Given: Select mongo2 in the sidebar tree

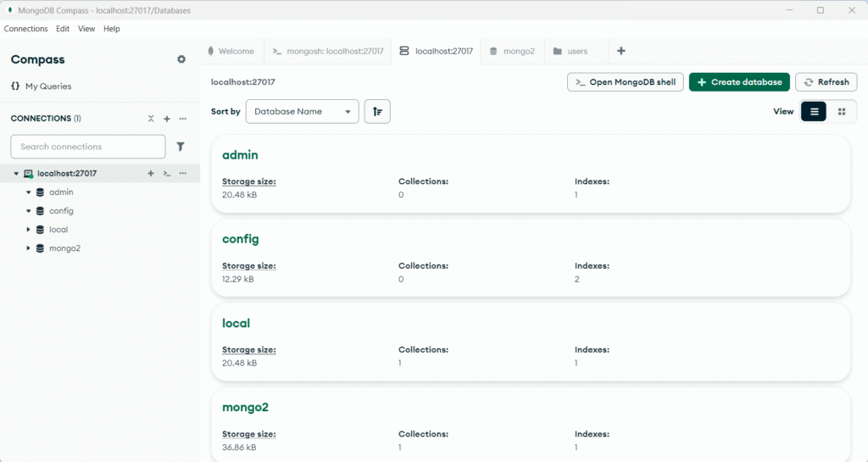Looking at the screenshot, I should (64, 248).
